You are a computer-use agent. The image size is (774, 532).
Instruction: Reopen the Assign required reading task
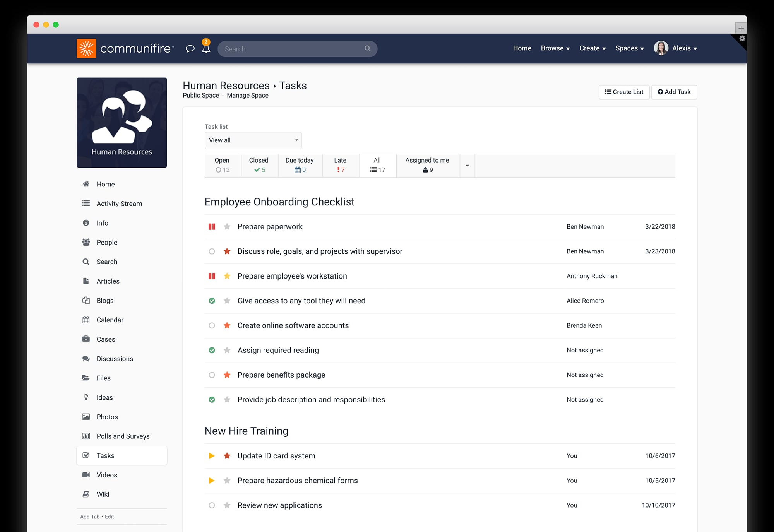212,350
